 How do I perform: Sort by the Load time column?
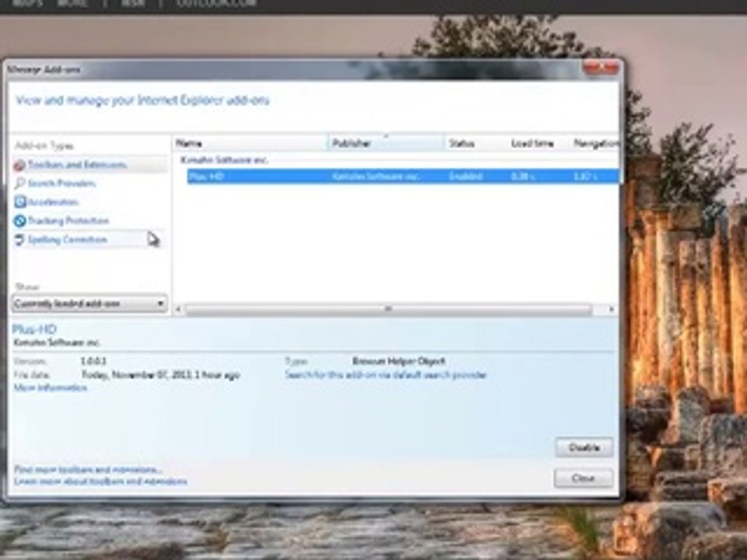coord(538,143)
